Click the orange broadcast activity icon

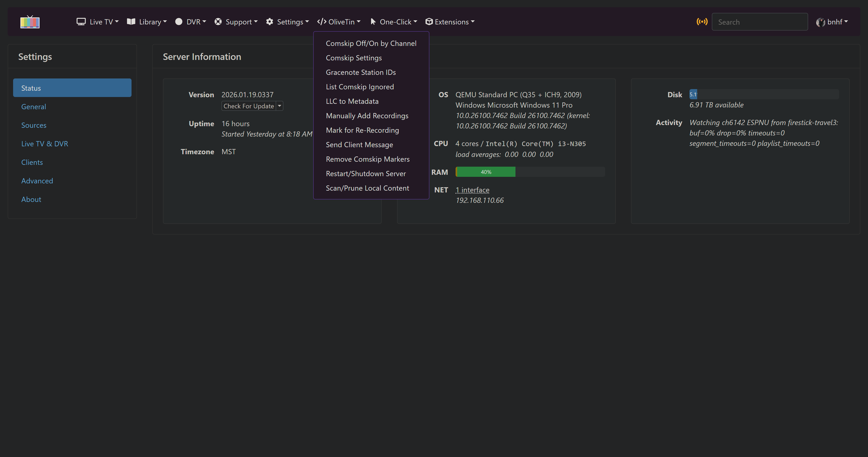pos(702,21)
